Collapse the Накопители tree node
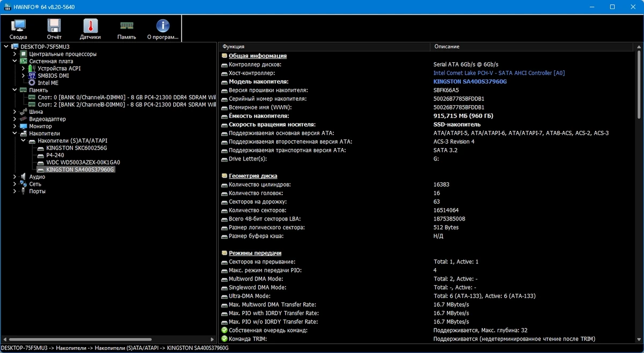This screenshot has height=353, width=644. pos(14,133)
